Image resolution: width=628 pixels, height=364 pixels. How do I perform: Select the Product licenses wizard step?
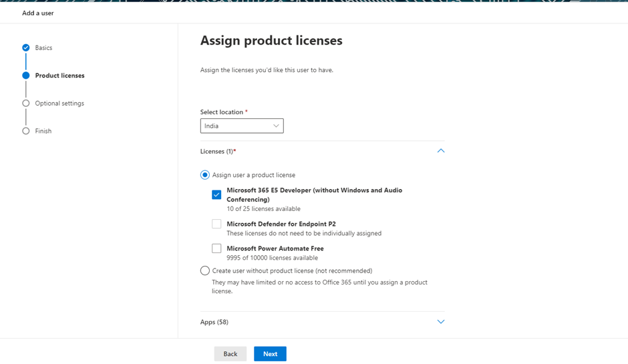pos(59,75)
